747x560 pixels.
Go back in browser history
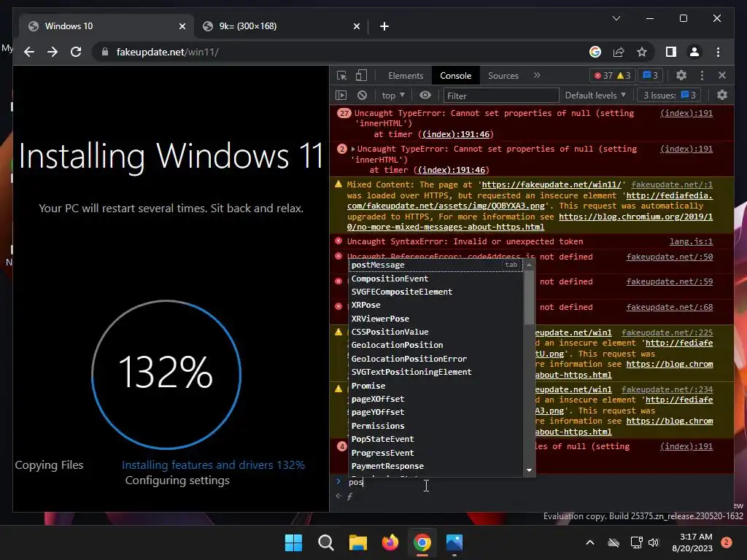[x=29, y=52]
